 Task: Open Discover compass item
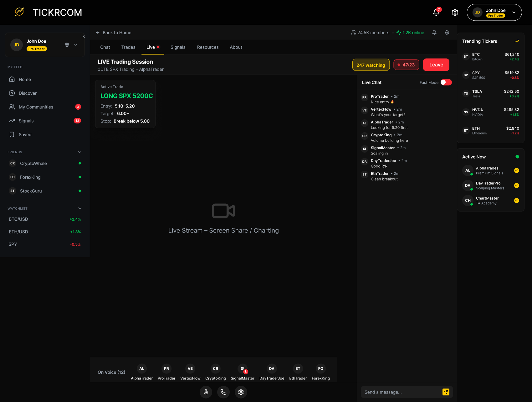[45, 93]
